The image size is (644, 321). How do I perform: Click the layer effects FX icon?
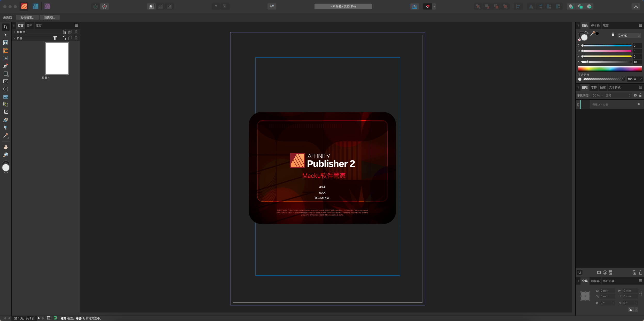[x=610, y=272]
